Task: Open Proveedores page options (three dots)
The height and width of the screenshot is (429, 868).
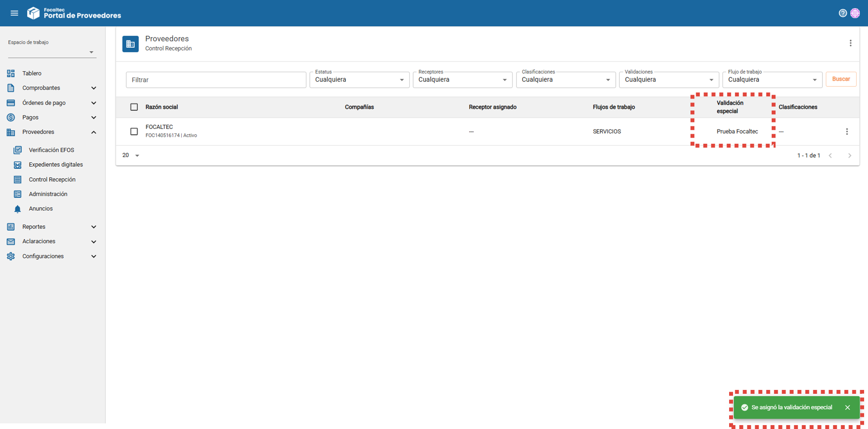Action: coord(850,43)
